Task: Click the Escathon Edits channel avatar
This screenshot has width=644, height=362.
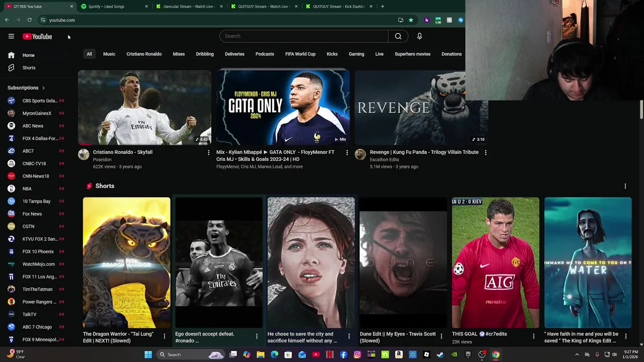Action: (x=360, y=154)
